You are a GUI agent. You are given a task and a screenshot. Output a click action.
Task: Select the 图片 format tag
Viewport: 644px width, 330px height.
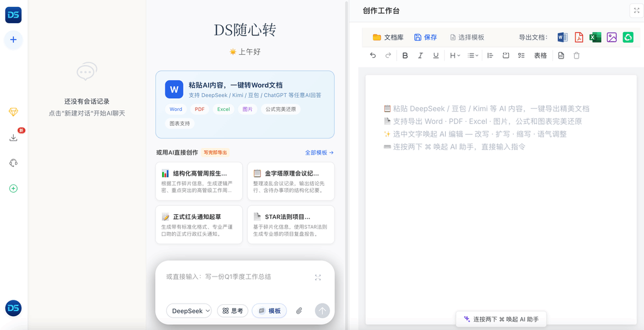coord(248,110)
